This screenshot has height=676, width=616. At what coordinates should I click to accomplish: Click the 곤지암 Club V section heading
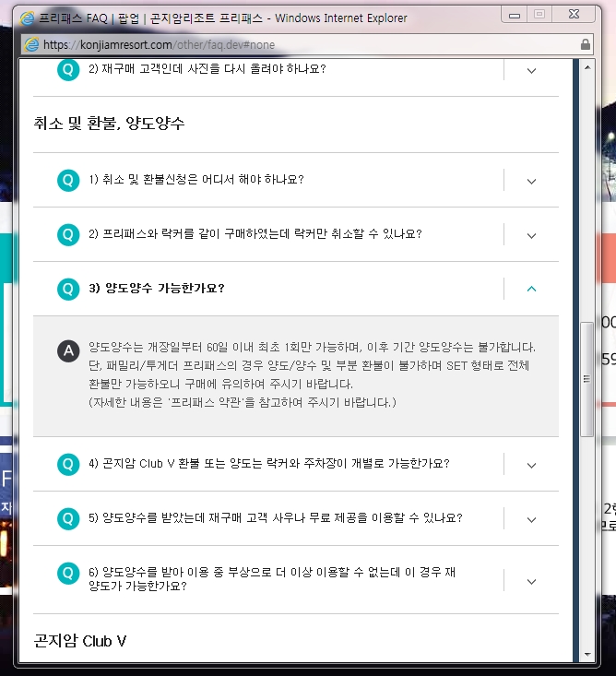tap(80, 641)
